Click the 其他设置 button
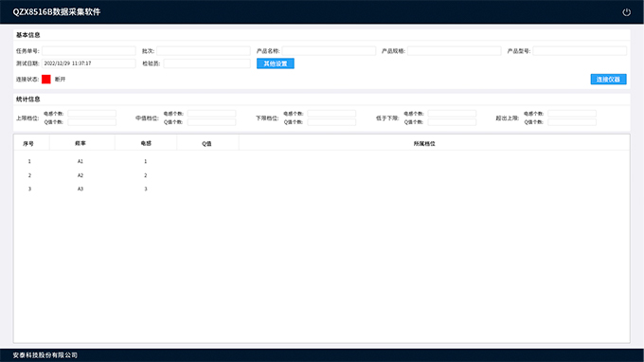This screenshot has height=362, width=644. tap(276, 63)
